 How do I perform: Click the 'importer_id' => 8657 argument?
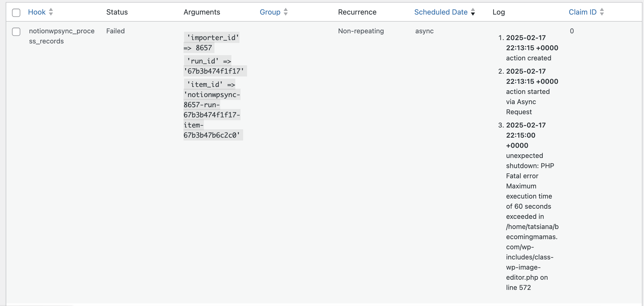(211, 43)
